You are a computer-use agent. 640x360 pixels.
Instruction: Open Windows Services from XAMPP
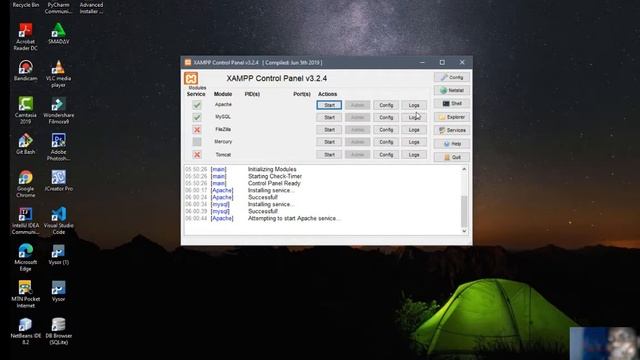[x=452, y=130]
